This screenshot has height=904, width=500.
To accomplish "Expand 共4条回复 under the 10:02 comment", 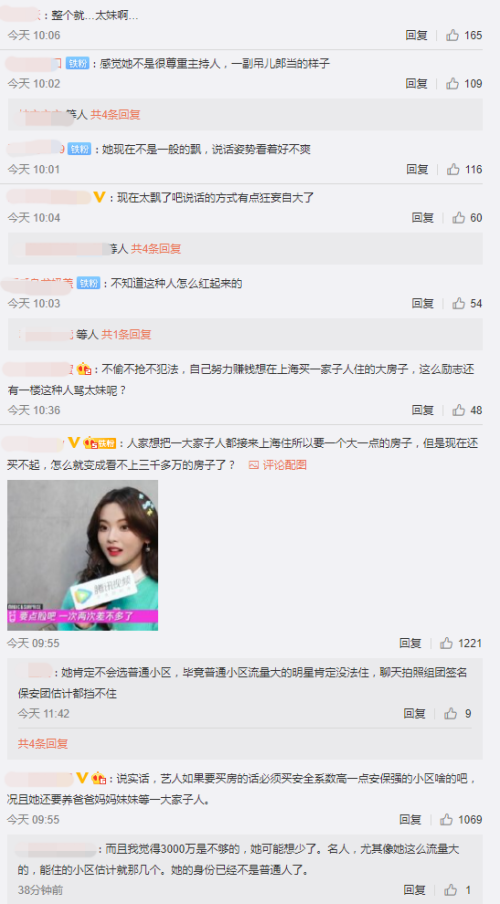I will [115, 114].
